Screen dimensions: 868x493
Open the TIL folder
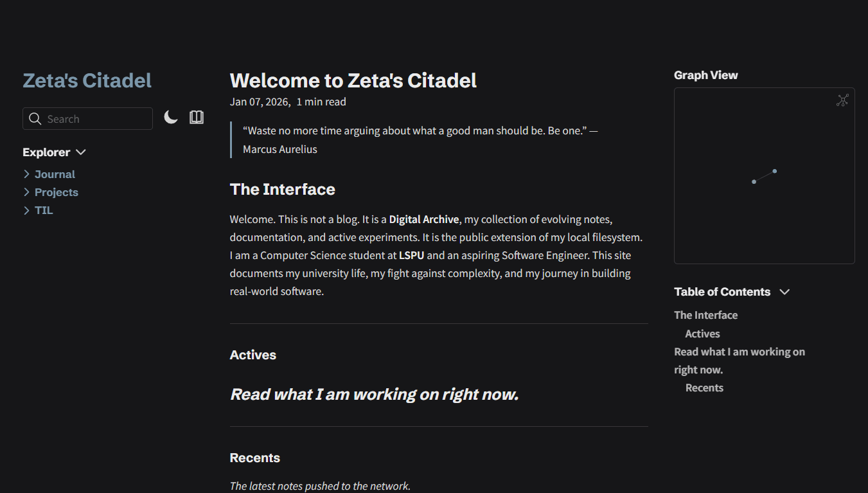coord(44,210)
